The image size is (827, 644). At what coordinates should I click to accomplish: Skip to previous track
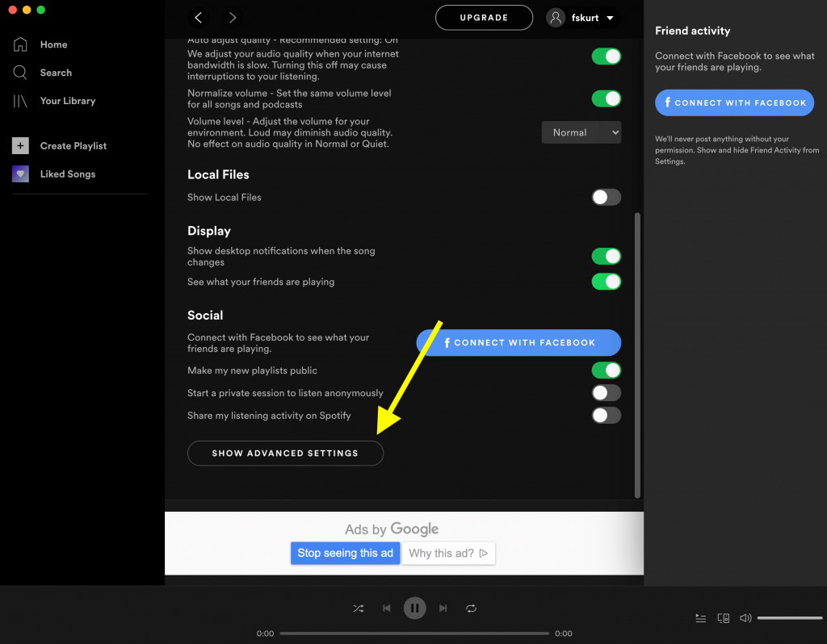point(387,608)
